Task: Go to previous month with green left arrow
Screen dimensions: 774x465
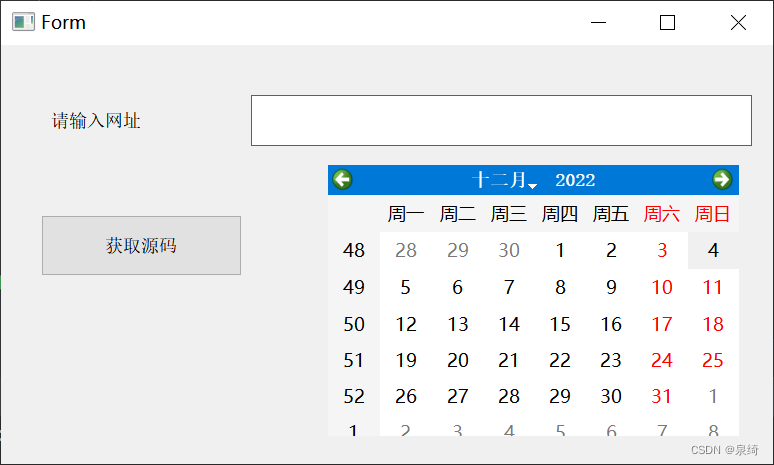Action: click(x=343, y=180)
